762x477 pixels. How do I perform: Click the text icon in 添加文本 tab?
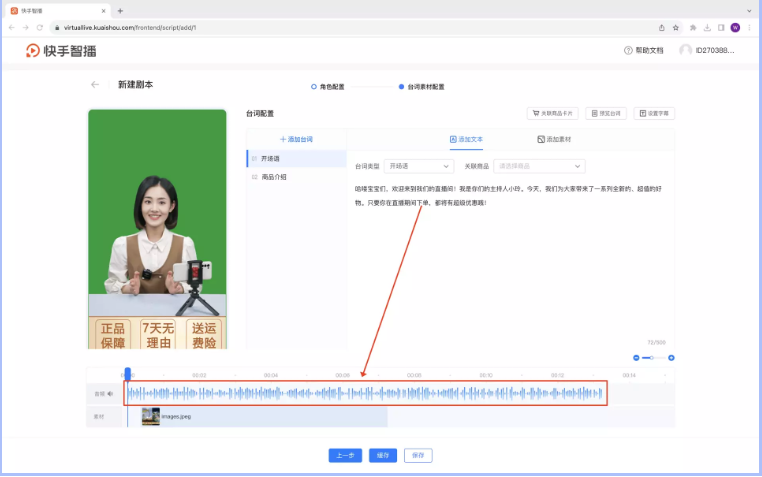pyautogui.click(x=453, y=139)
